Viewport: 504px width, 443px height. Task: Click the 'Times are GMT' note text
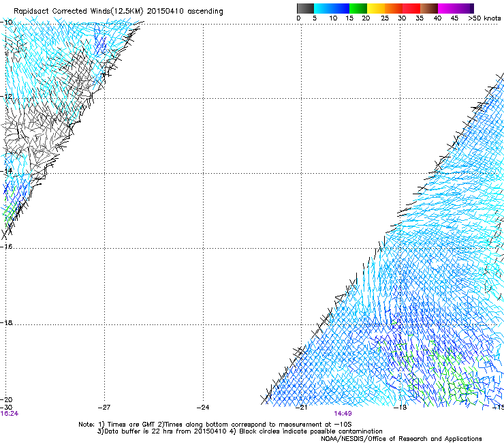pos(131,425)
